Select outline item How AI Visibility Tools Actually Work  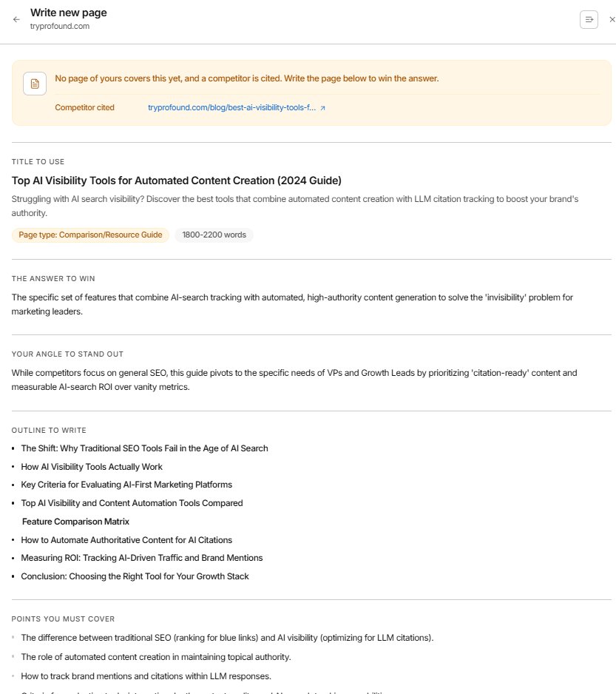point(92,467)
